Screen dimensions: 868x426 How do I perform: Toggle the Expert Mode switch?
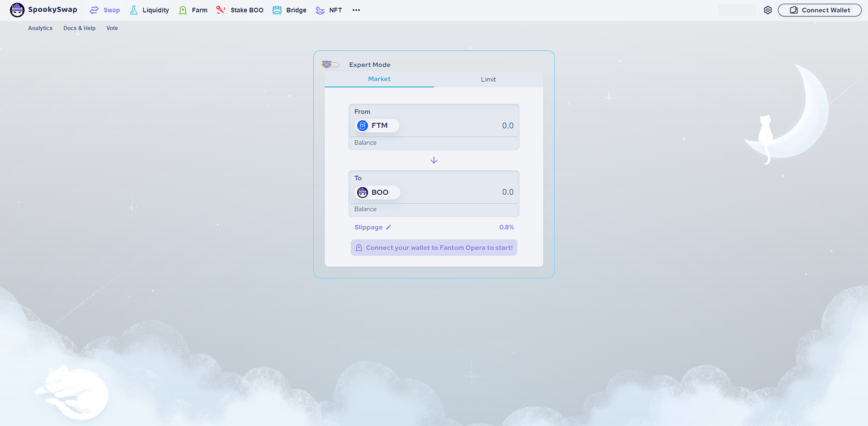[x=330, y=64]
